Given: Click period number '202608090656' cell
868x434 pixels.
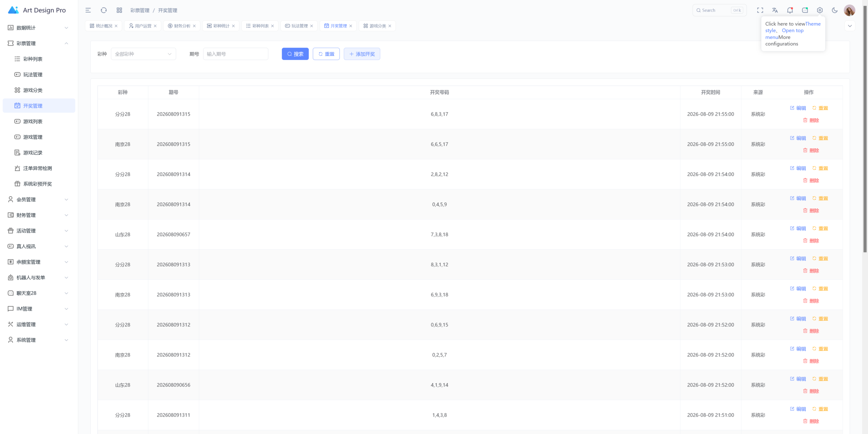Looking at the screenshot, I should click(x=174, y=385).
